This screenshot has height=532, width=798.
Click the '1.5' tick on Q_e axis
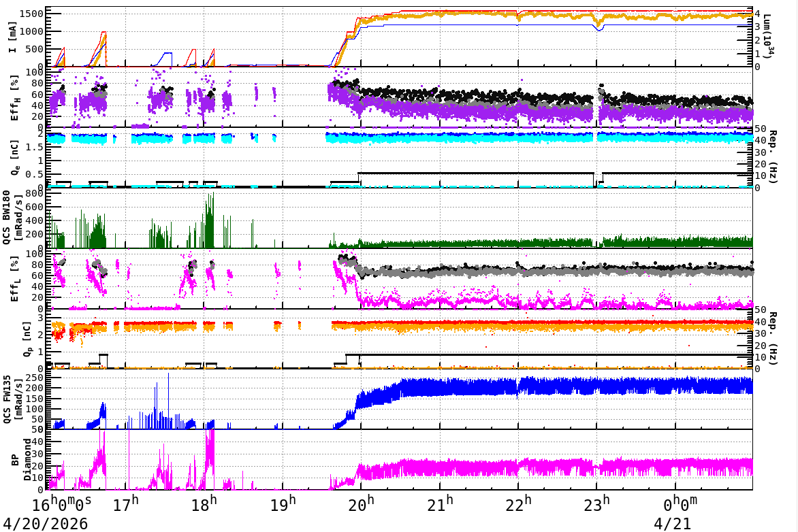click(x=34, y=147)
